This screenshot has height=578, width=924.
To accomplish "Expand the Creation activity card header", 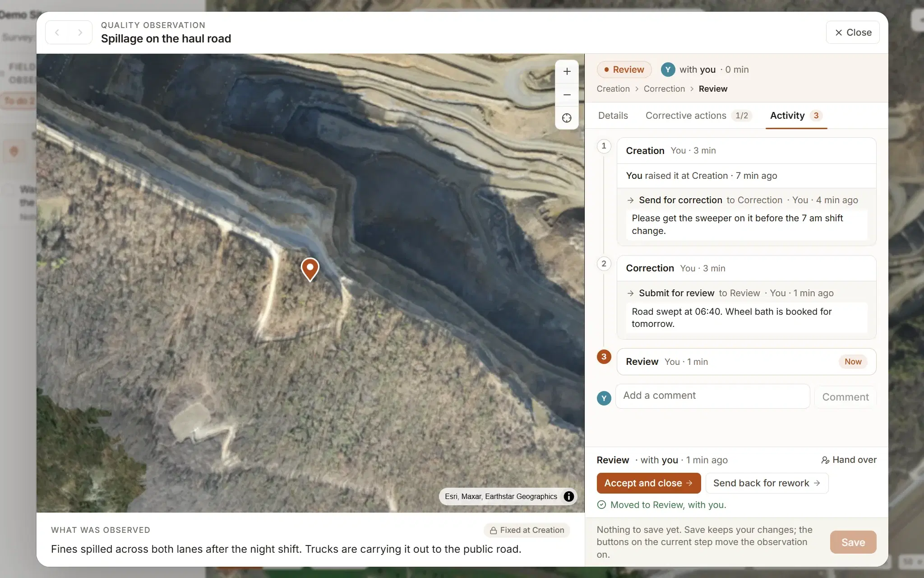I will click(746, 151).
